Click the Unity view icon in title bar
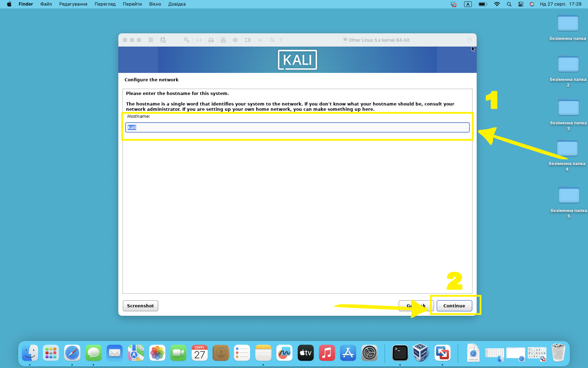588x368 pixels. 469,40
